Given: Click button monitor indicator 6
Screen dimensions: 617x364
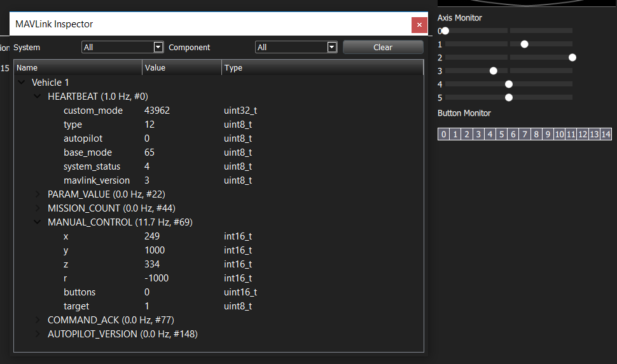Looking at the screenshot, I should click(x=513, y=134).
